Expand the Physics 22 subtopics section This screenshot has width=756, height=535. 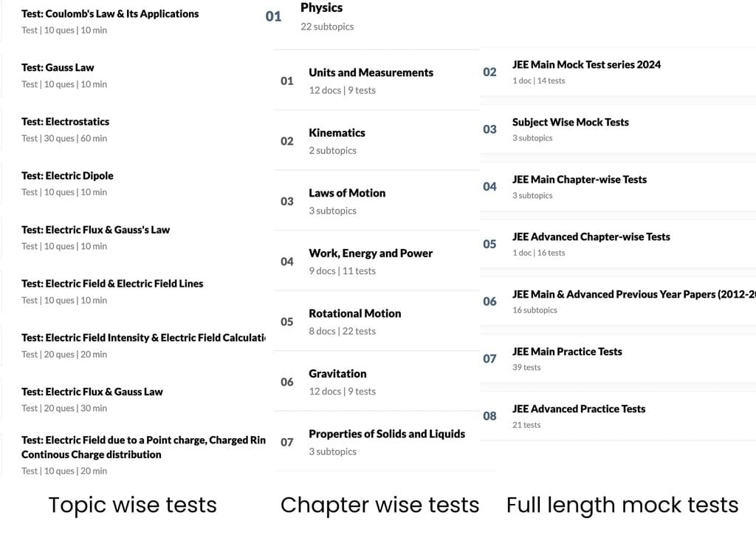[322, 9]
